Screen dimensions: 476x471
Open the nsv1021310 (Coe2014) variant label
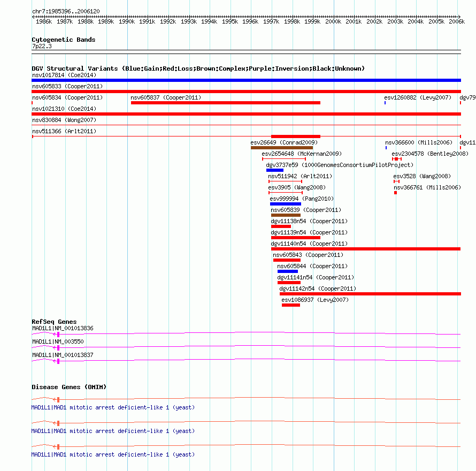[64, 109]
